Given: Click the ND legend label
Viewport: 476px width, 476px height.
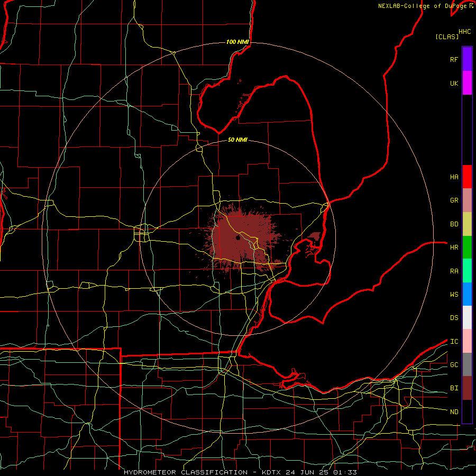Looking at the screenshot, I should click(x=454, y=411).
